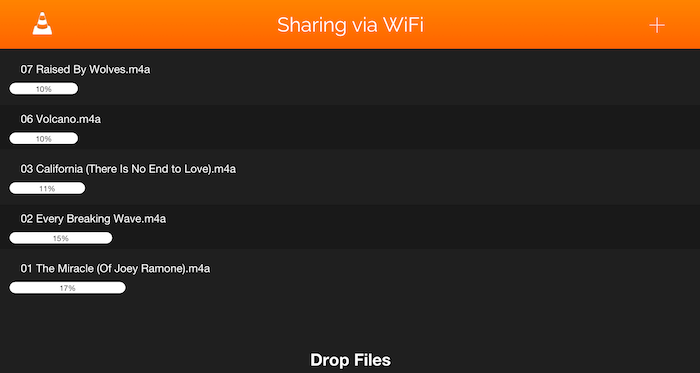700x373 pixels.
Task: Click the Volcano upload progress bar
Action: [44, 139]
